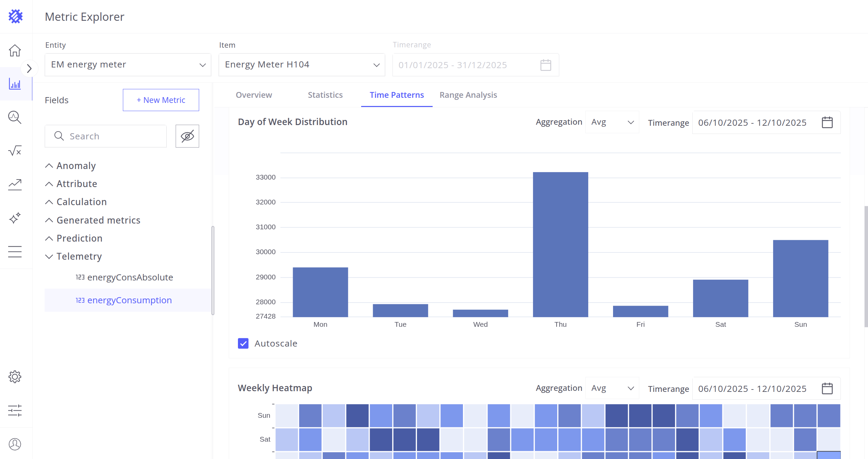Viewport: 868px width, 459px height.
Task: Open calendar for Day of Week timerange
Action: point(827,122)
